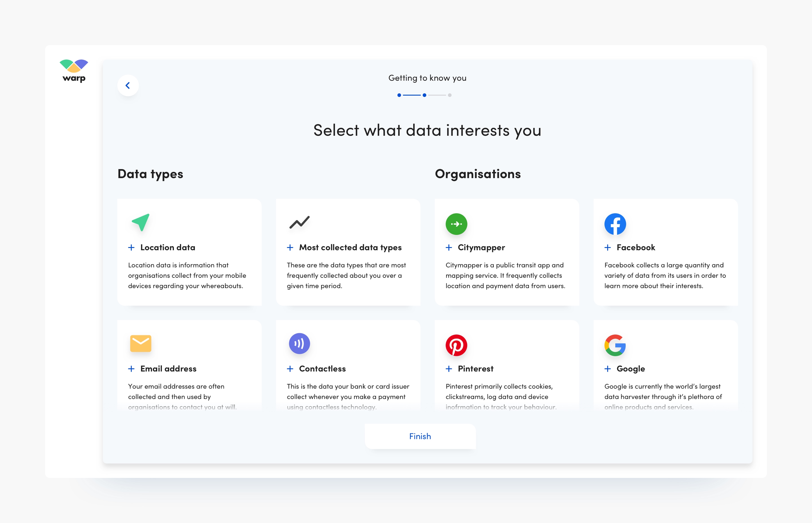Click the Facebook logo icon
Screen dimensions: 812x523
coord(615,224)
